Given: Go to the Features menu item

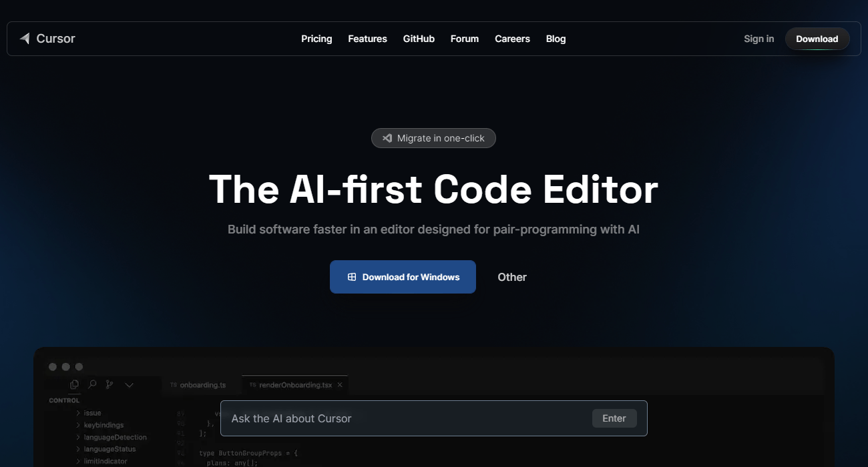Looking at the screenshot, I should (x=367, y=39).
